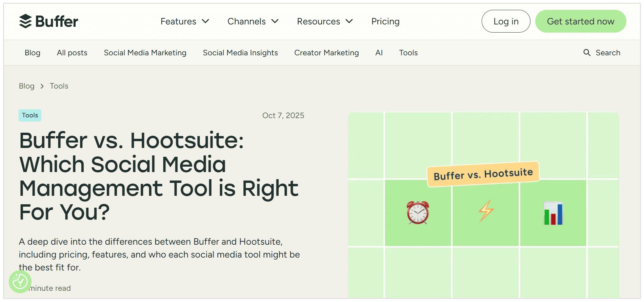Open the All posts link
This screenshot has width=644, height=302.
(72, 53)
